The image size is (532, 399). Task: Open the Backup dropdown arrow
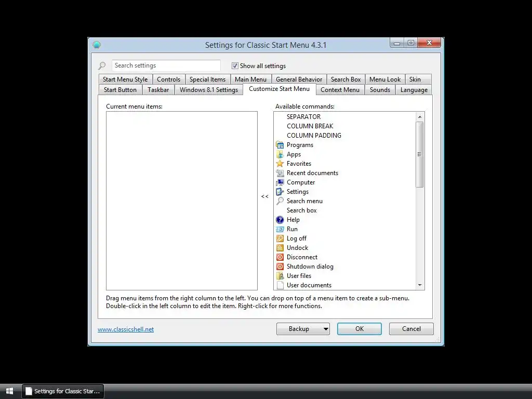(325, 329)
